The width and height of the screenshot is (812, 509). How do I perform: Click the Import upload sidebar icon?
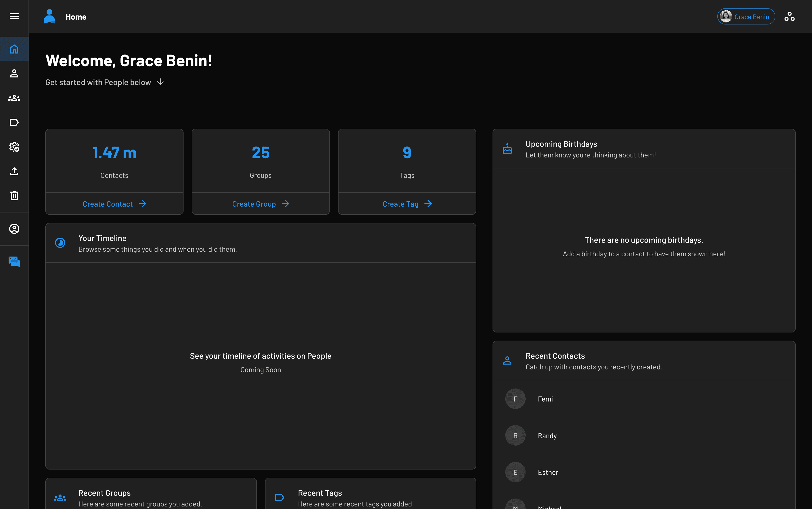point(14,171)
